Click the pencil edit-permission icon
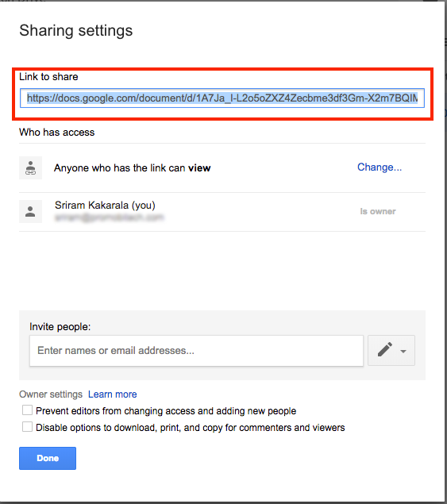447x504 pixels. pos(385,350)
